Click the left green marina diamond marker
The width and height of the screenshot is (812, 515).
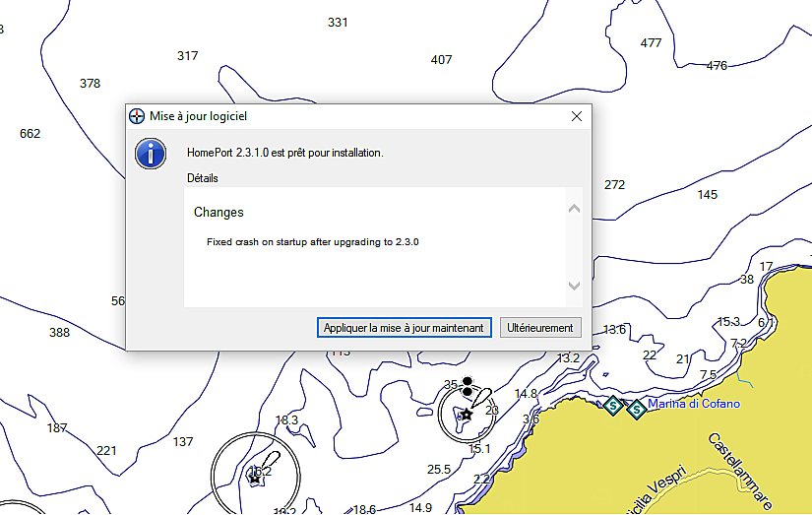(x=613, y=405)
